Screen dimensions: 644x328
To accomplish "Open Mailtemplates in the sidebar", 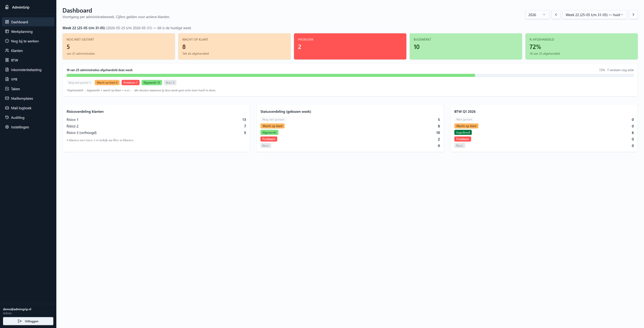I will [28, 99].
